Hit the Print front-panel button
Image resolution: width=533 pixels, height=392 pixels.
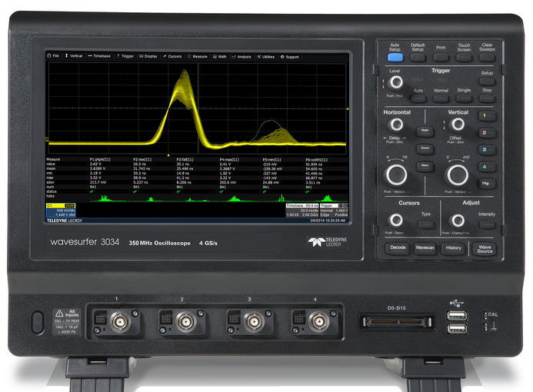(441, 58)
